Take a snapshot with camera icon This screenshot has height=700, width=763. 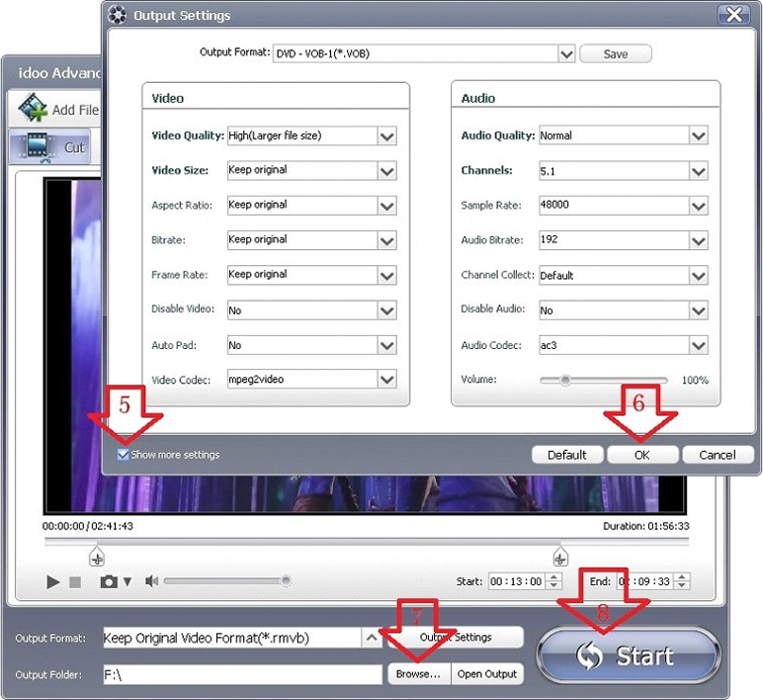[x=109, y=581]
